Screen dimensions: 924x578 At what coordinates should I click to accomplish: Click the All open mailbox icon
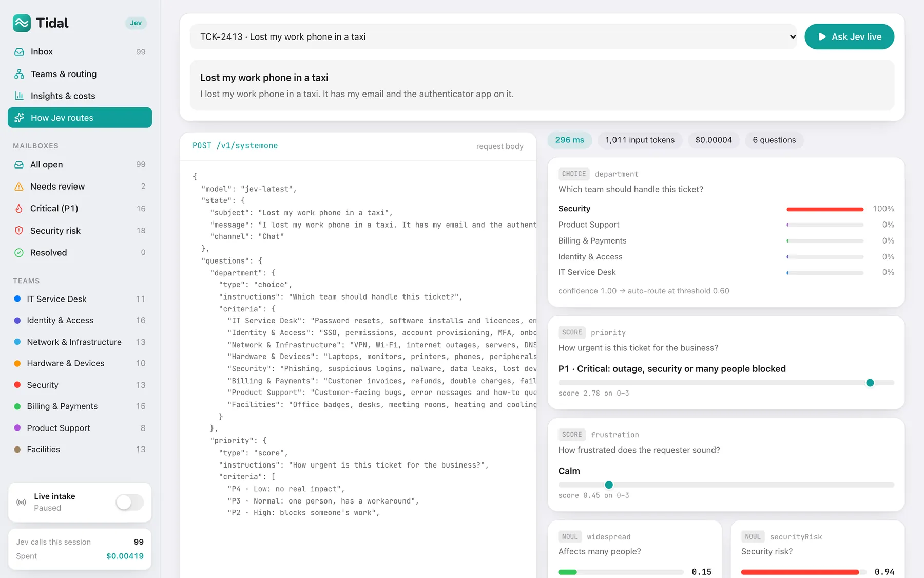(x=19, y=164)
